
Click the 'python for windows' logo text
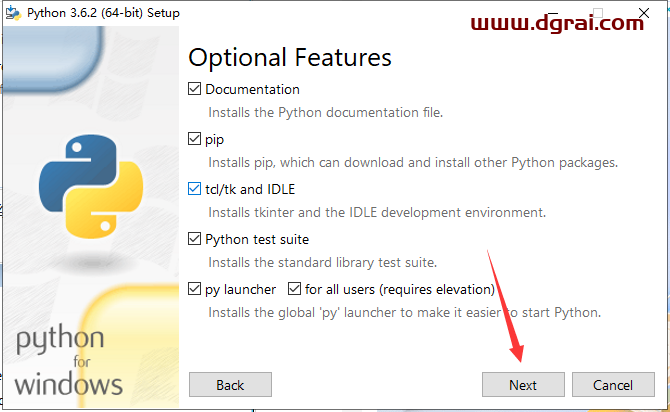pos(68,360)
